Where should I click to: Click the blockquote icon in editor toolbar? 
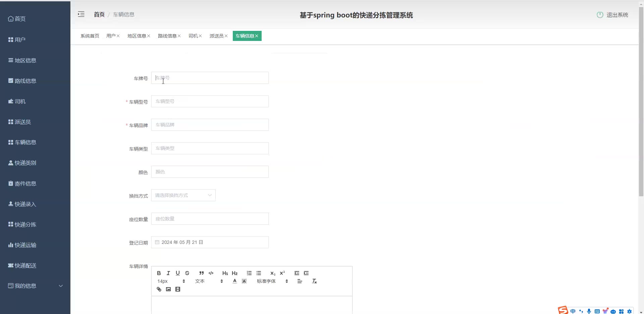click(x=201, y=273)
